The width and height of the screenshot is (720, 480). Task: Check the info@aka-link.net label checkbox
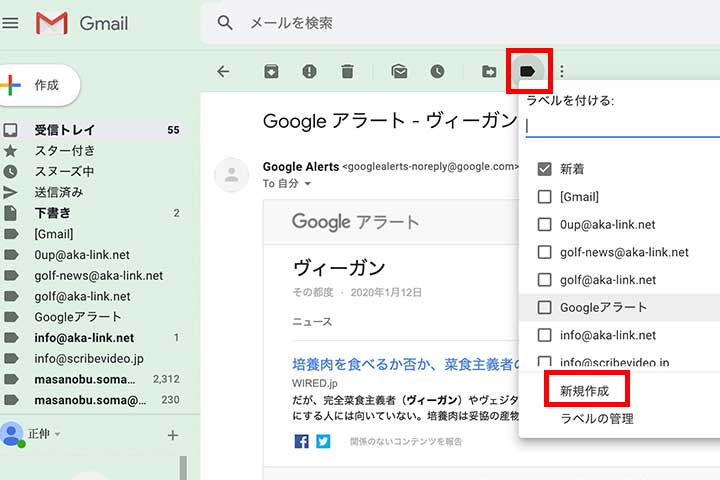click(x=544, y=335)
